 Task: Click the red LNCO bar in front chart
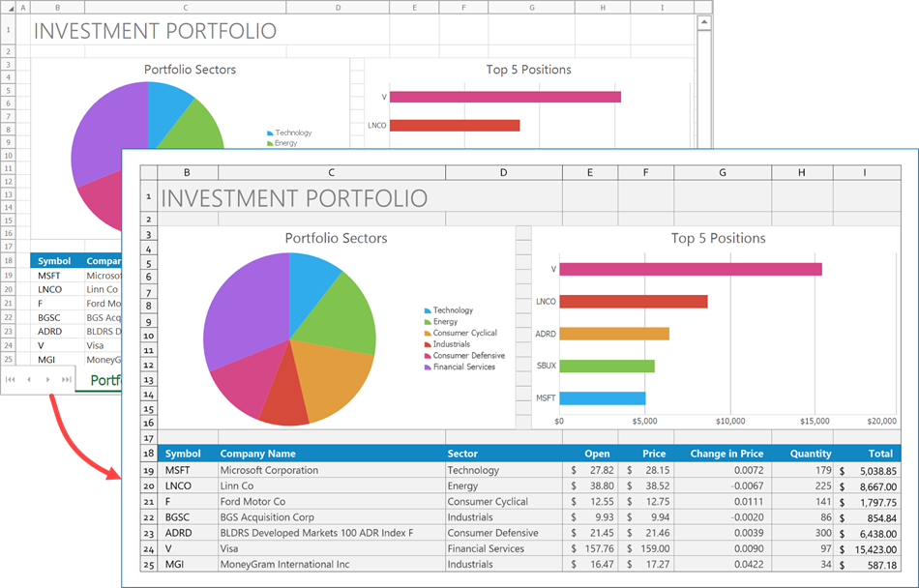(x=634, y=302)
